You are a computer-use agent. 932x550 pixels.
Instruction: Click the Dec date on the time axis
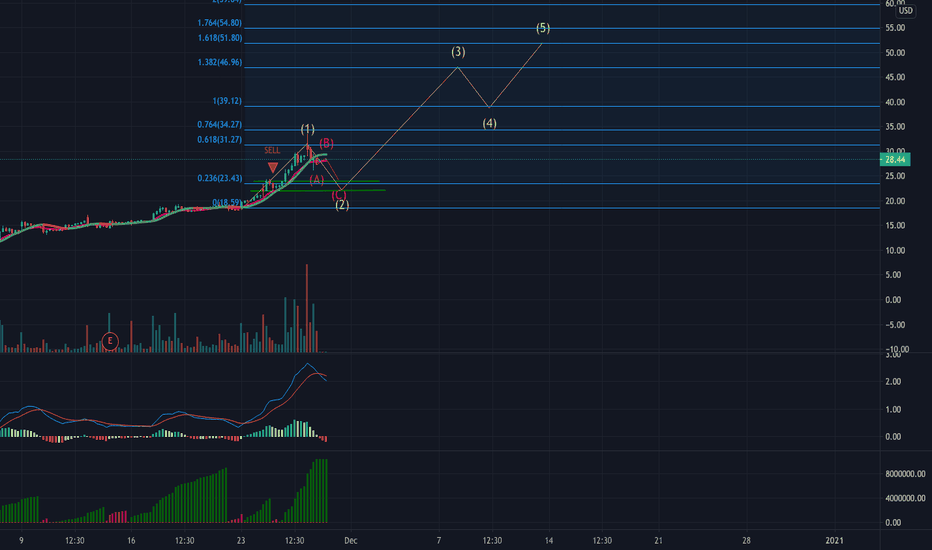click(x=351, y=540)
